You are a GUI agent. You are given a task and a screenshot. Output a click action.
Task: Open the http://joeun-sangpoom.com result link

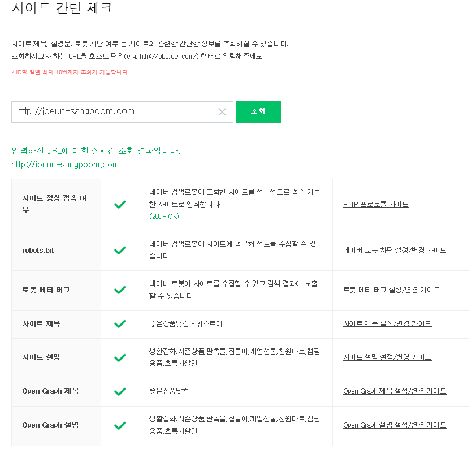point(65,165)
